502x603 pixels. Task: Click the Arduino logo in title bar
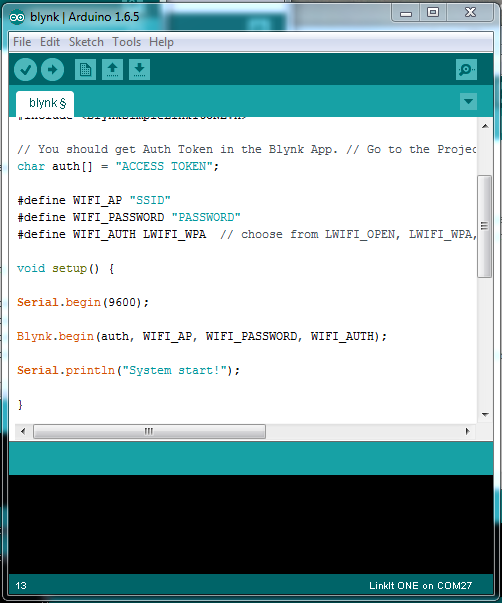[17, 17]
